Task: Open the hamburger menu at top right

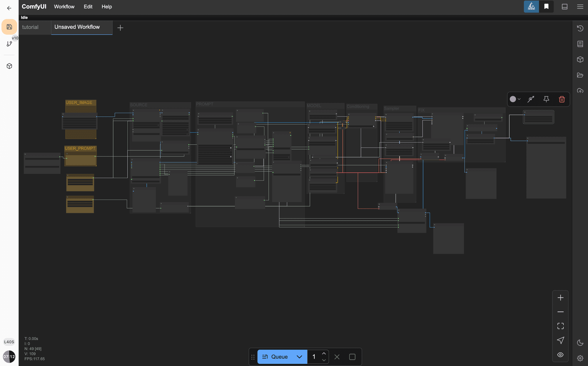Action: pos(580,6)
